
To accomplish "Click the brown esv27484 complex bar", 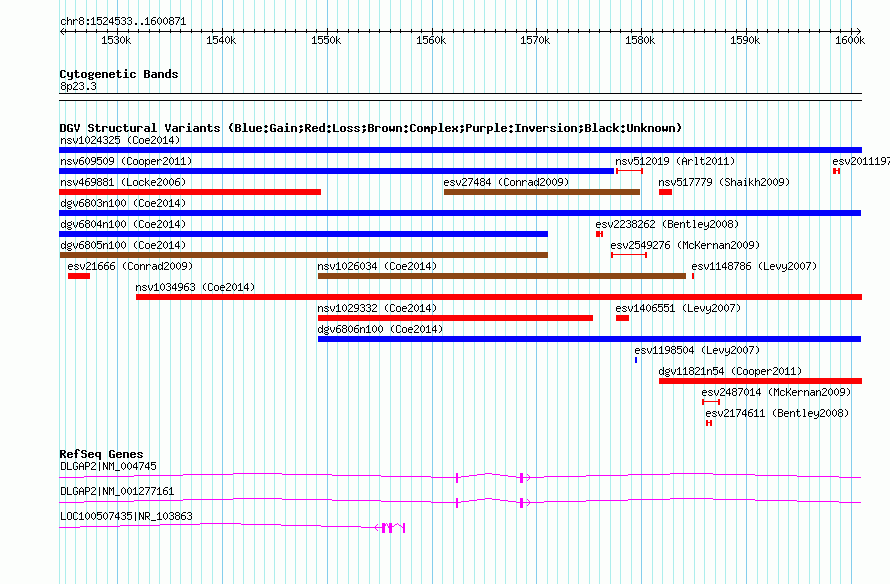I will pos(542,192).
